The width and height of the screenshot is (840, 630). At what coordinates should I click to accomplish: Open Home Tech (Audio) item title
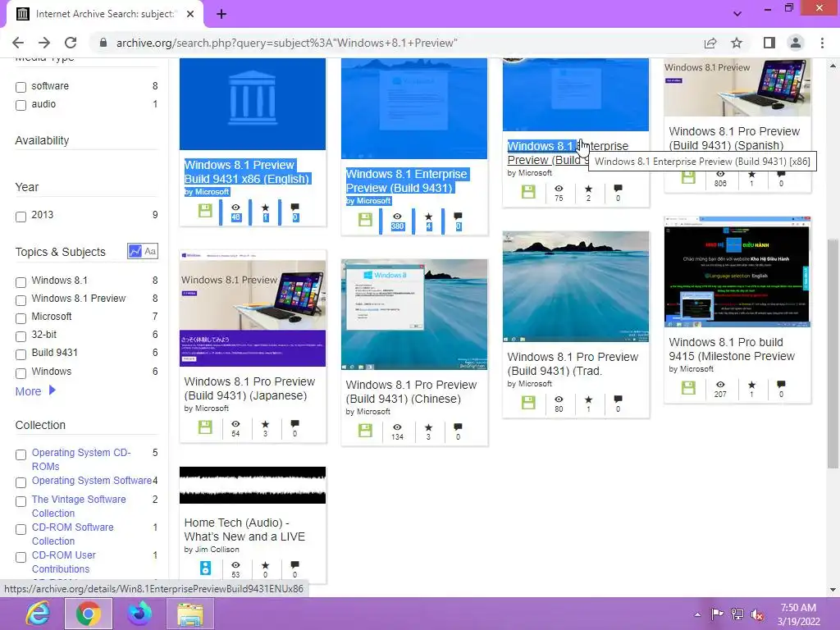pyautogui.click(x=244, y=529)
